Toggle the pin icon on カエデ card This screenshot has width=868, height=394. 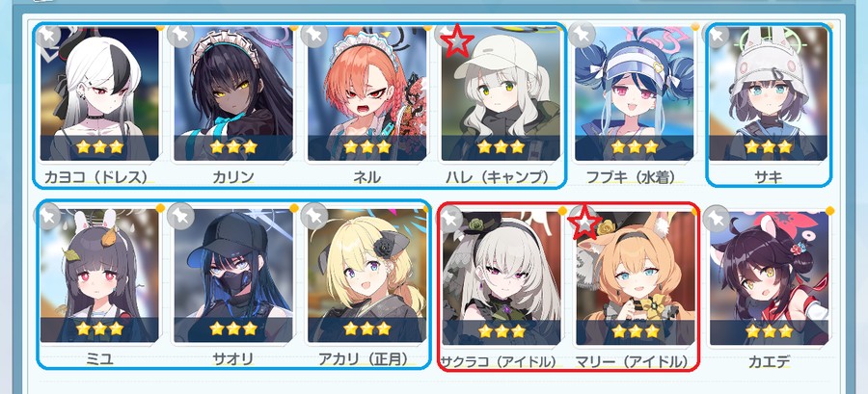point(715,220)
